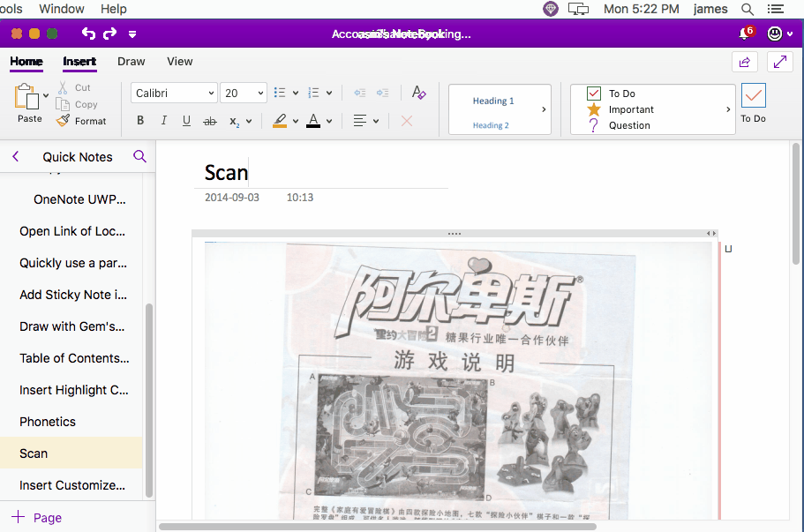Toggle Strikethrough formatting
The height and width of the screenshot is (532, 804).
[x=210, y=121]
